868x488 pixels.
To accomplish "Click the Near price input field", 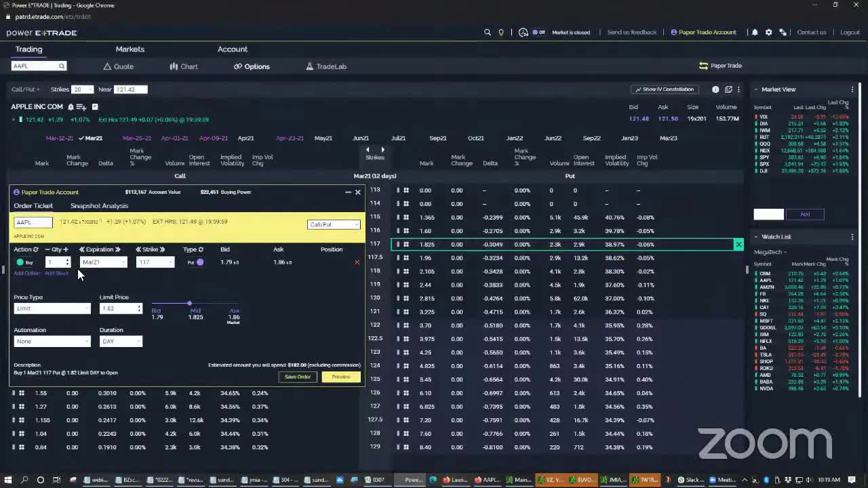I will pos(131,89).
